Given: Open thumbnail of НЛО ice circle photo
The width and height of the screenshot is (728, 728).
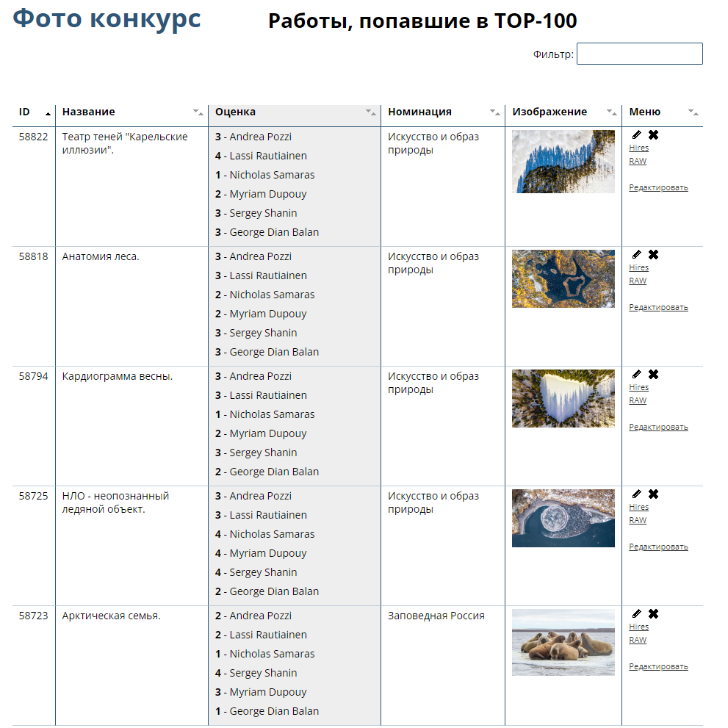Looking at the screenshot, I should (x=563, y=518).
